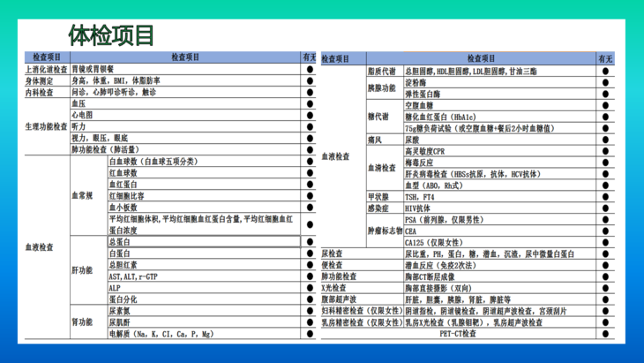644x363 pixels.
Task: Click the 有无 header in left table
Action: pyautogui.click(x=310, y=57)
